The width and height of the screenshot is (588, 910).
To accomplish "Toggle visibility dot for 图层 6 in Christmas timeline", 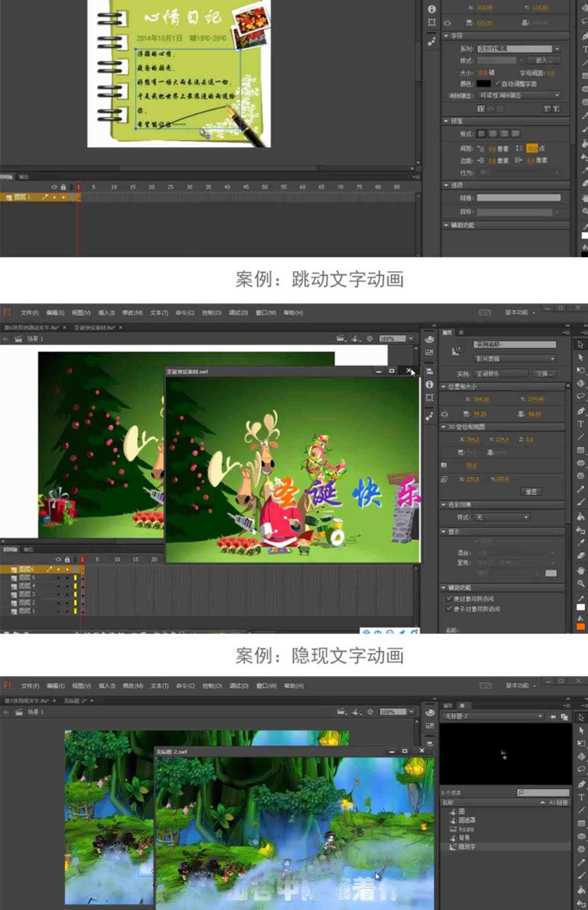I will coord(58,569).
